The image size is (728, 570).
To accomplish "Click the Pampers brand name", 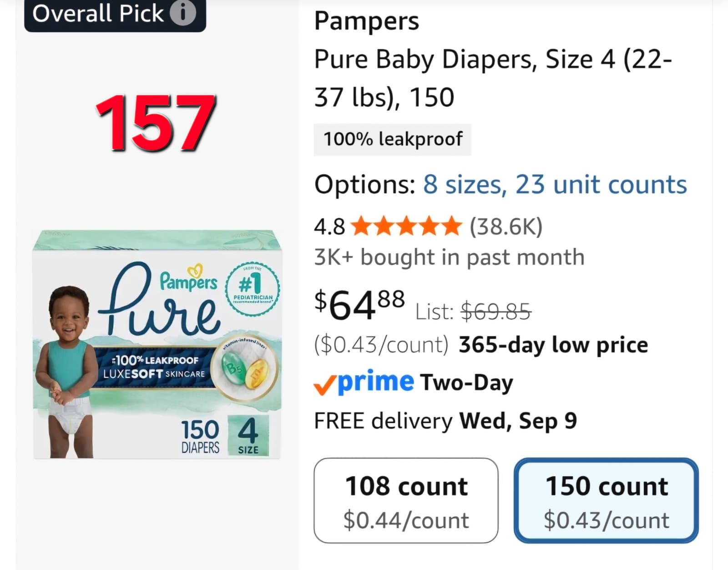I will coord(367,21).
